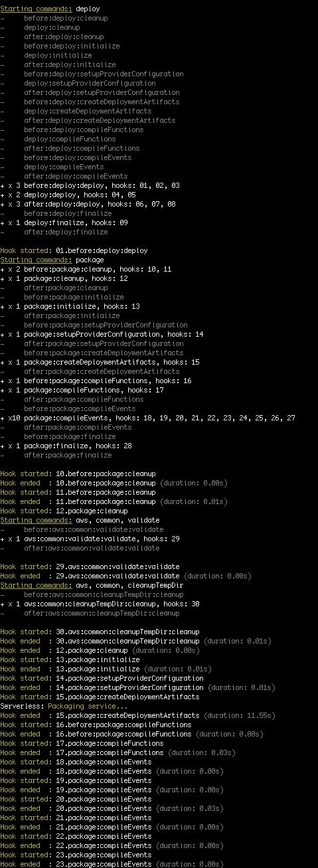
Task: Select the 'x10 package:compileEvents, hooks: 18...' line
Action: [x=147, y=418]
